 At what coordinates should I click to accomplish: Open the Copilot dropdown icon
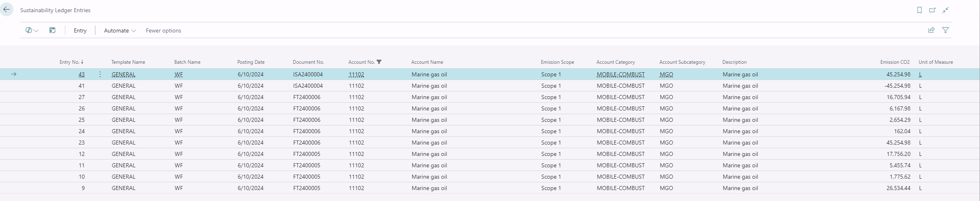(32, 30)
